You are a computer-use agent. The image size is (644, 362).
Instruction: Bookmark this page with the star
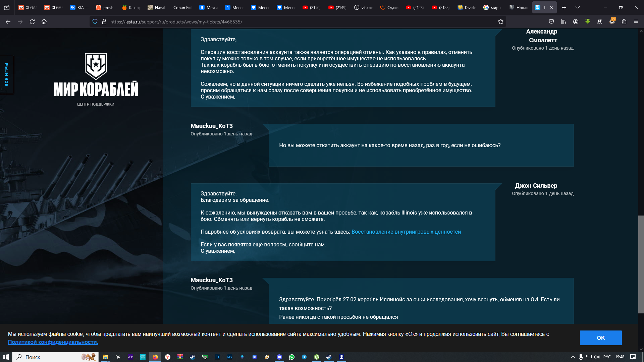[501, 22]
